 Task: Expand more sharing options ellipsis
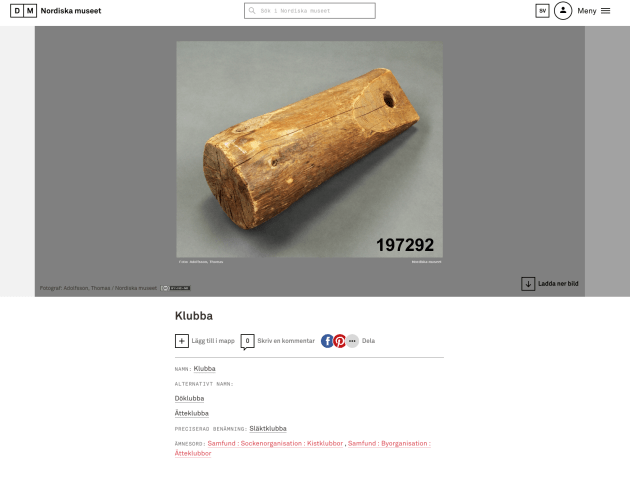point(352,341)
